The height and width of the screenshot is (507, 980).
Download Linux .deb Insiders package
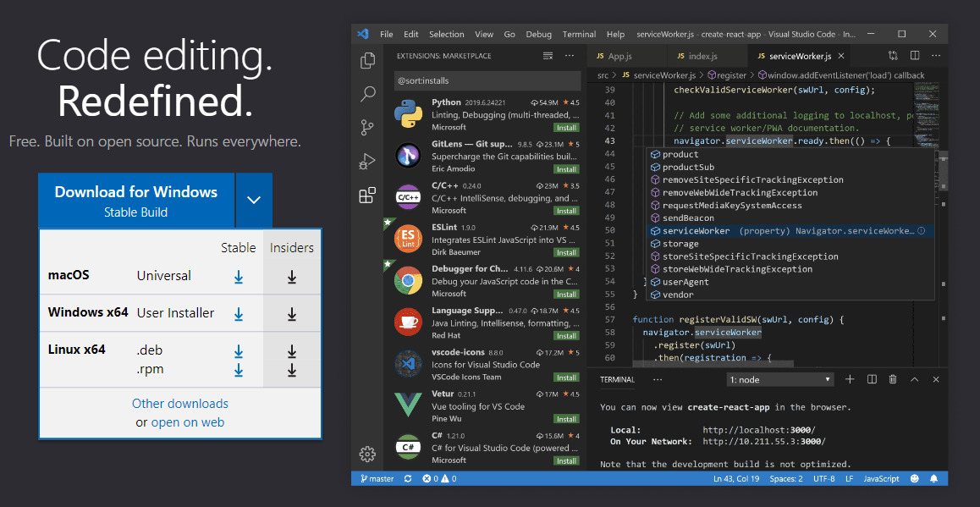[291, 351]
